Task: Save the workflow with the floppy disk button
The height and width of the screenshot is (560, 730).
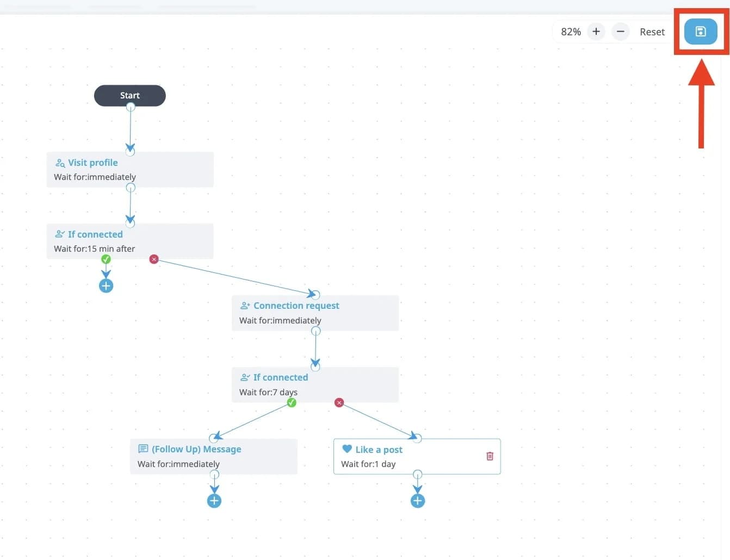Action: click(701, 32)
